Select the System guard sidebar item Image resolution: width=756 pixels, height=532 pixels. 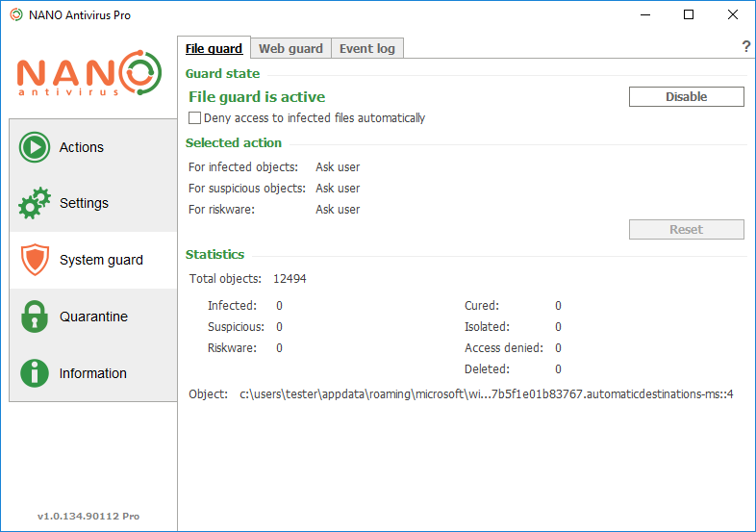click(93, 260)
